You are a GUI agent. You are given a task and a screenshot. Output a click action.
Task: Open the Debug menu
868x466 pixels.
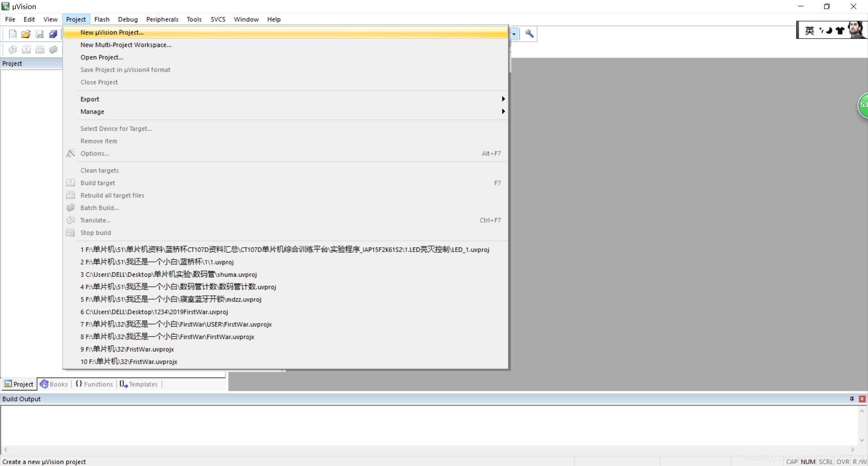(x=128, y=19)
